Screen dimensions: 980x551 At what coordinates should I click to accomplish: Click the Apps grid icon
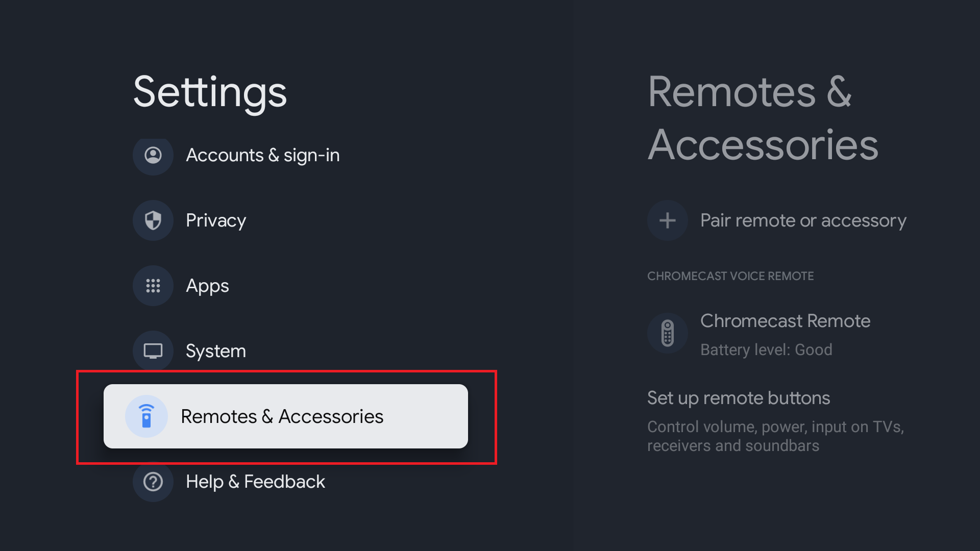(153, 286)
